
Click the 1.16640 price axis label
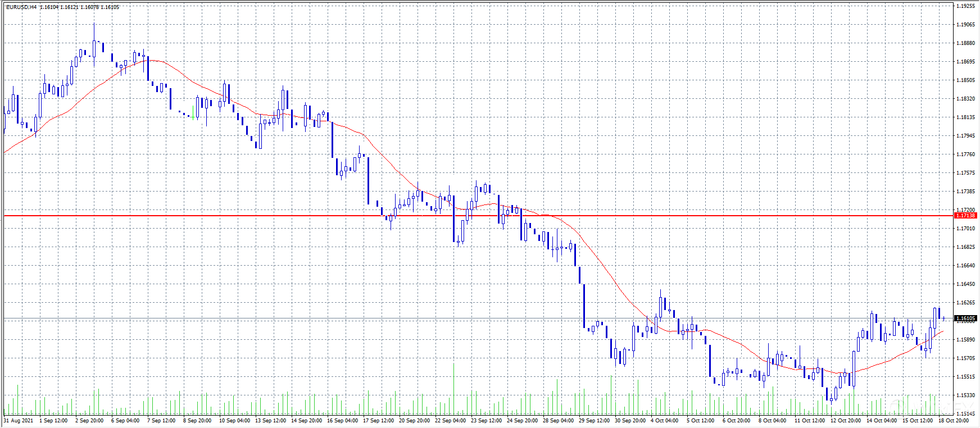pos(965,266)
